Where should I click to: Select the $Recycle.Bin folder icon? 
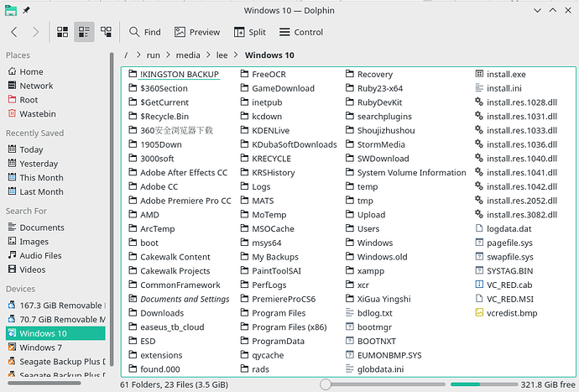point(133,116)
